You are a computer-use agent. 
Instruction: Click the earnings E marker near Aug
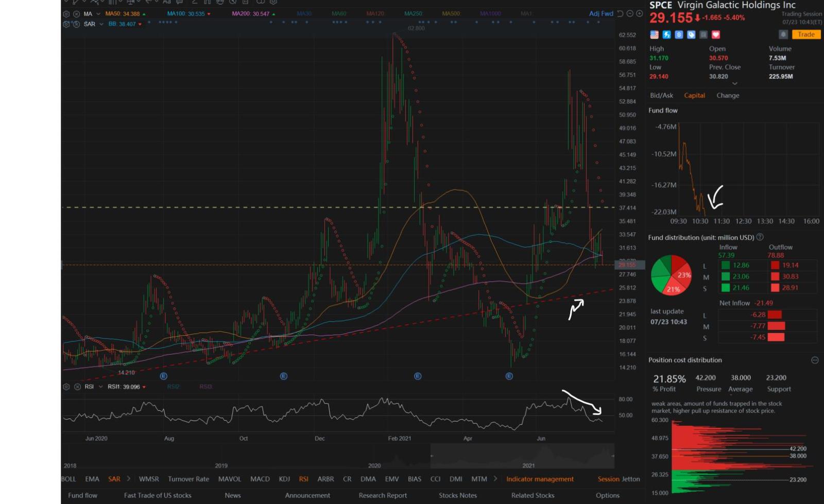pyautogui.click(x=164, y=376)
